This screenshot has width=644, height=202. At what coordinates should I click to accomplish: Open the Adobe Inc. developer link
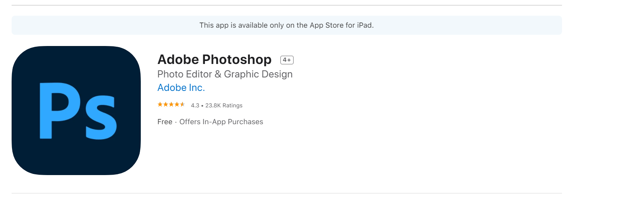(x=181, y=88)
